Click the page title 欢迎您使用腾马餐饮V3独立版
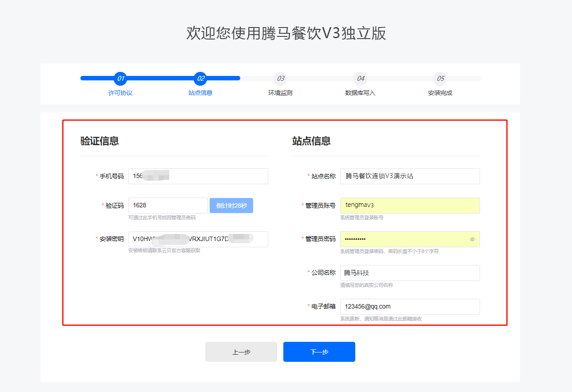 [286, 33]
